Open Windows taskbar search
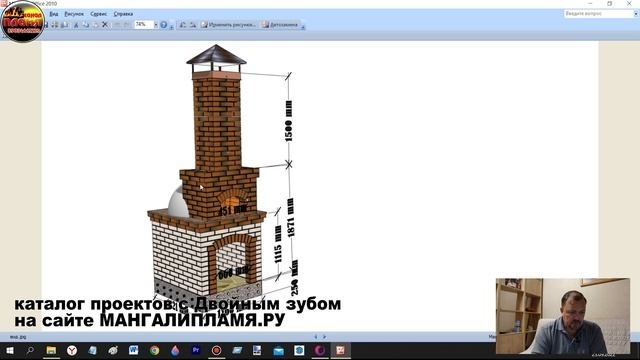The image size is (640, 360). tap(30, 351)
